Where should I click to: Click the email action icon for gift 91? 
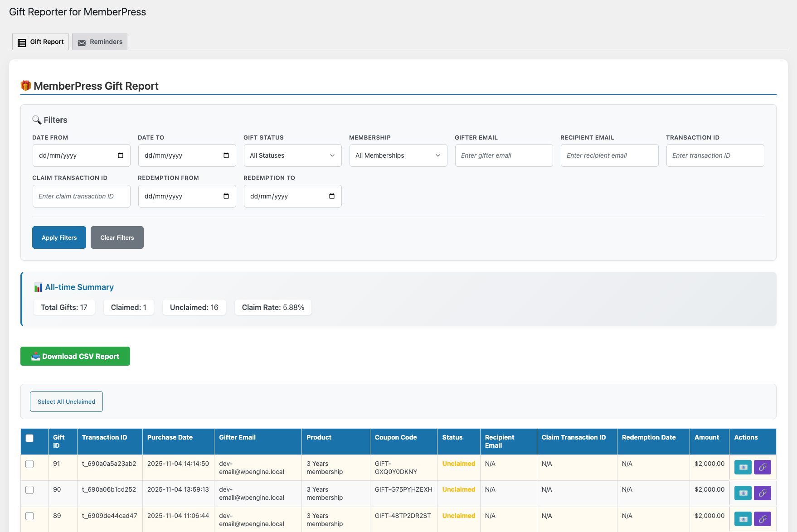pyautogui.click(x=742, y=467)
